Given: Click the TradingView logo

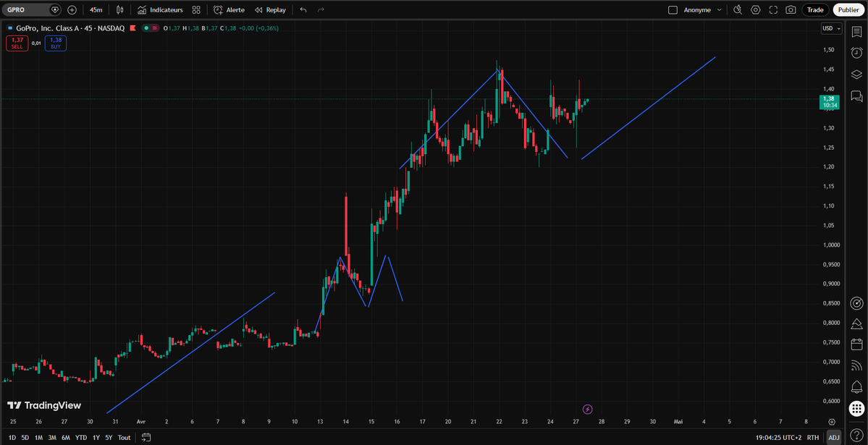Looking at the screenshot, I should [x=44, y=406].
